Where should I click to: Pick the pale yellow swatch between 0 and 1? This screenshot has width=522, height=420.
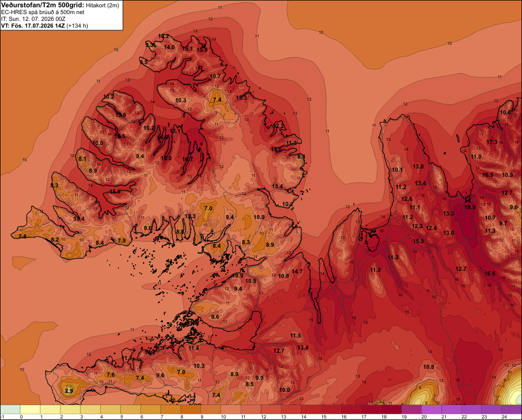(x=30, y=410)
